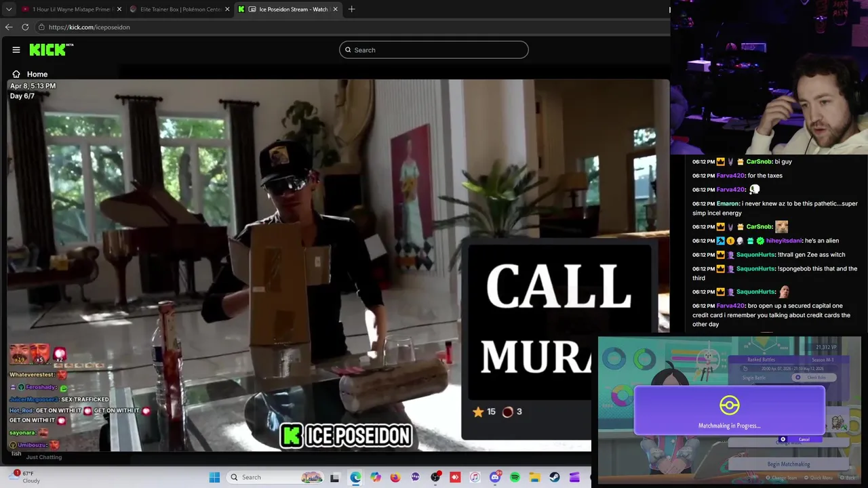
Task: Close the Elite Trainer Box tab
Action: pos(227,9)
